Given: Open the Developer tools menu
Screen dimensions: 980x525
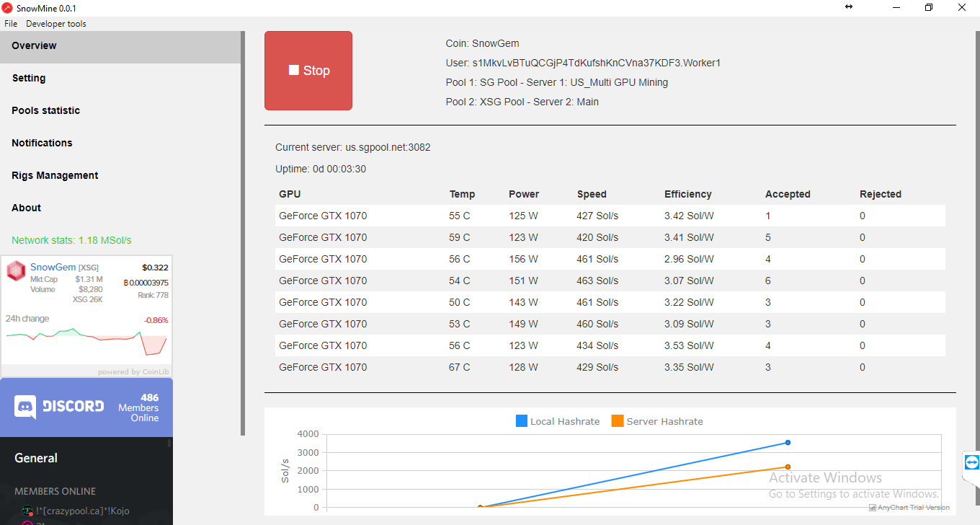Looking at the screenshot, I should (56, 24).
